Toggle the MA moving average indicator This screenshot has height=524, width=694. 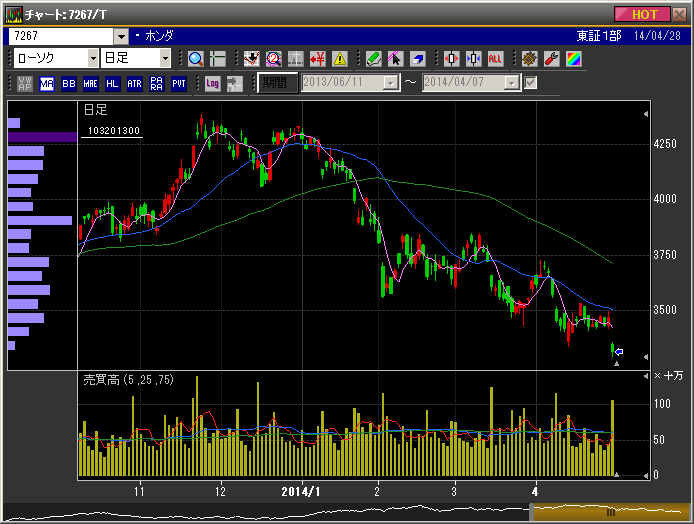[47, 83]
